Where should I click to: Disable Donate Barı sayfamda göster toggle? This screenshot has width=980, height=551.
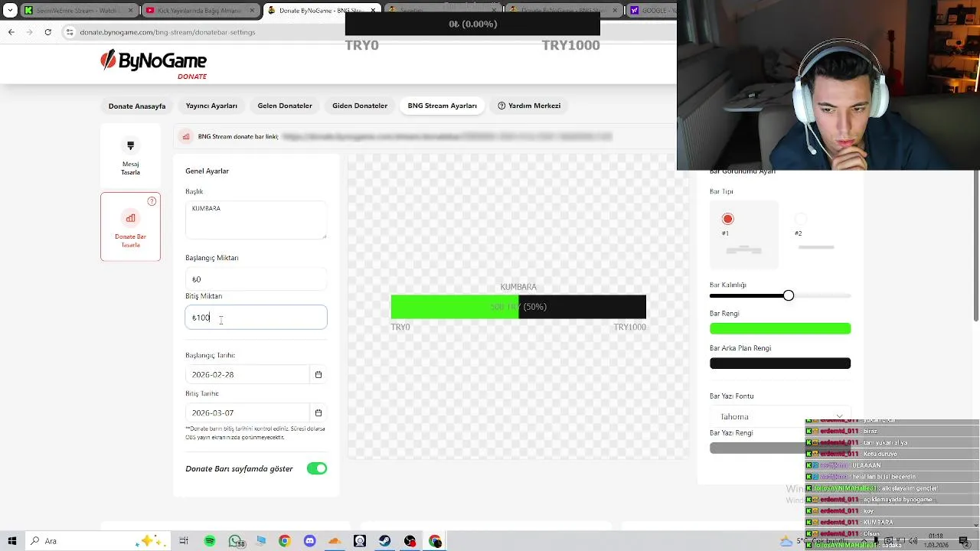click(317, 468)
